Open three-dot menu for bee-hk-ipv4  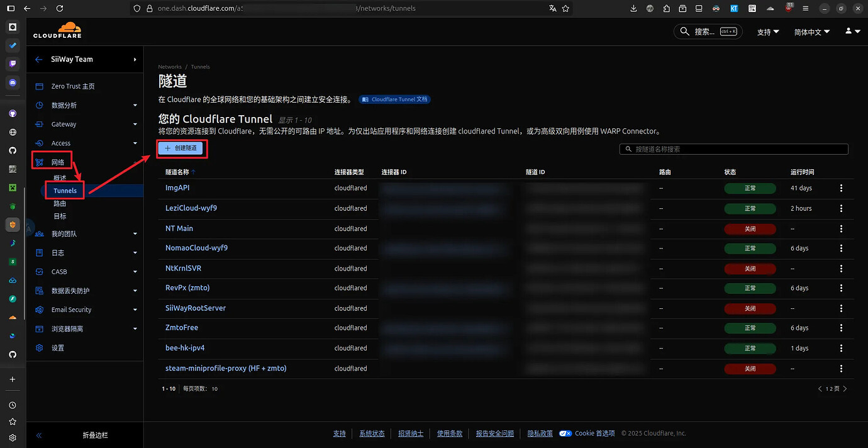coord(841,348)
